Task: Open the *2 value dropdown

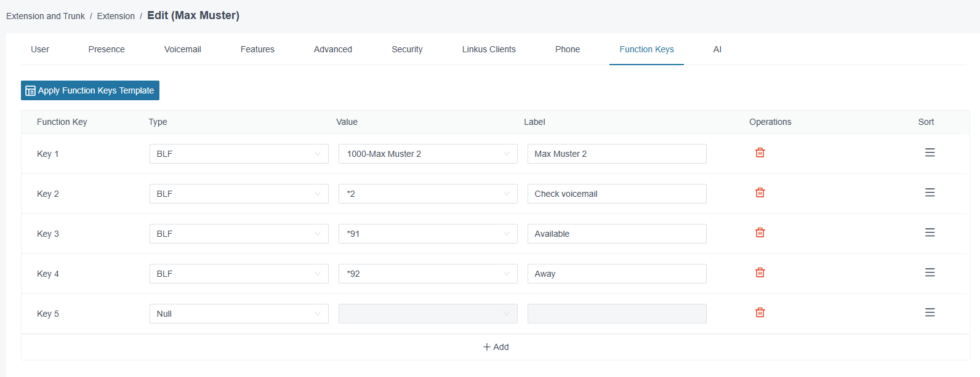Action: click(428, 194)
